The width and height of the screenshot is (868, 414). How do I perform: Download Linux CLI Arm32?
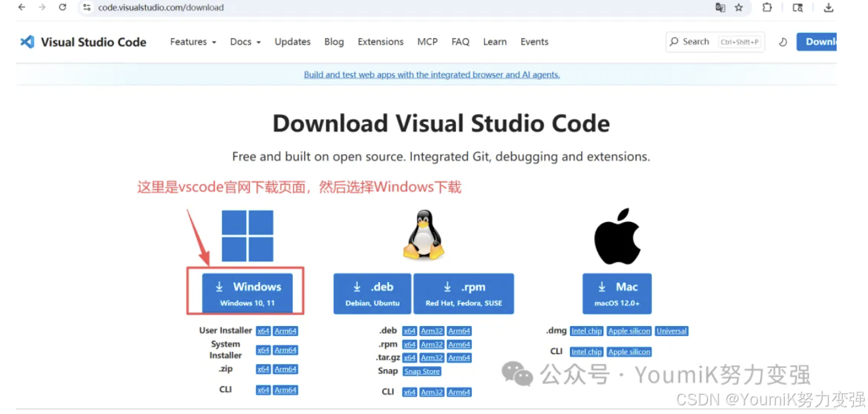point(432,392)
